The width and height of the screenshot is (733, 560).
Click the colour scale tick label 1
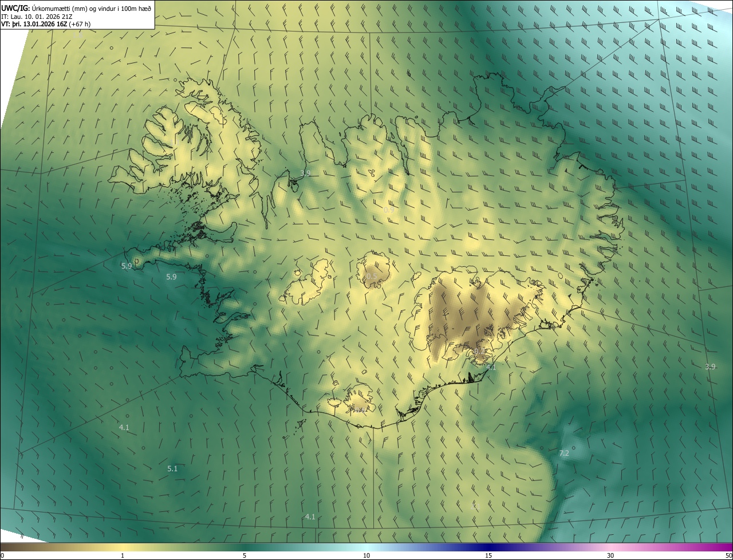click(x=123, y=555)
